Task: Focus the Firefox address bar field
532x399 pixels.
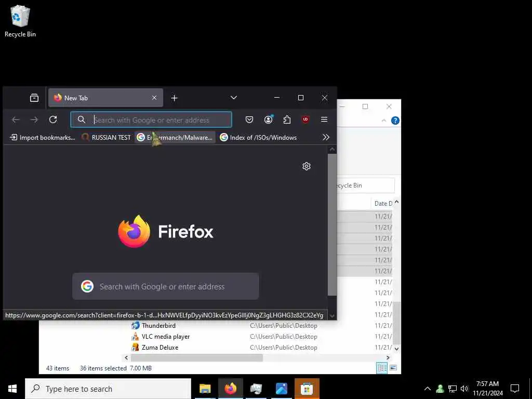Action: pos(151,120)
